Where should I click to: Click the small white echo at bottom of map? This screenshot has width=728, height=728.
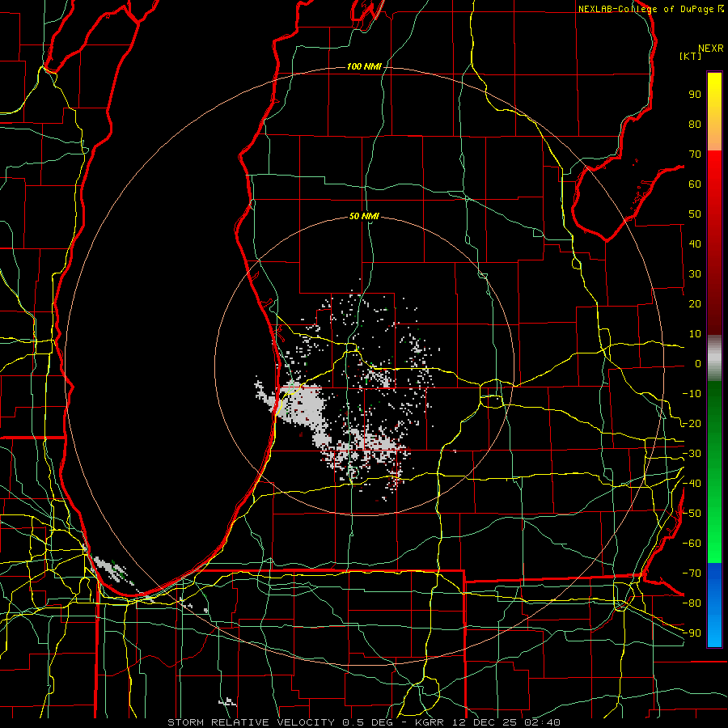click(227, 701)
